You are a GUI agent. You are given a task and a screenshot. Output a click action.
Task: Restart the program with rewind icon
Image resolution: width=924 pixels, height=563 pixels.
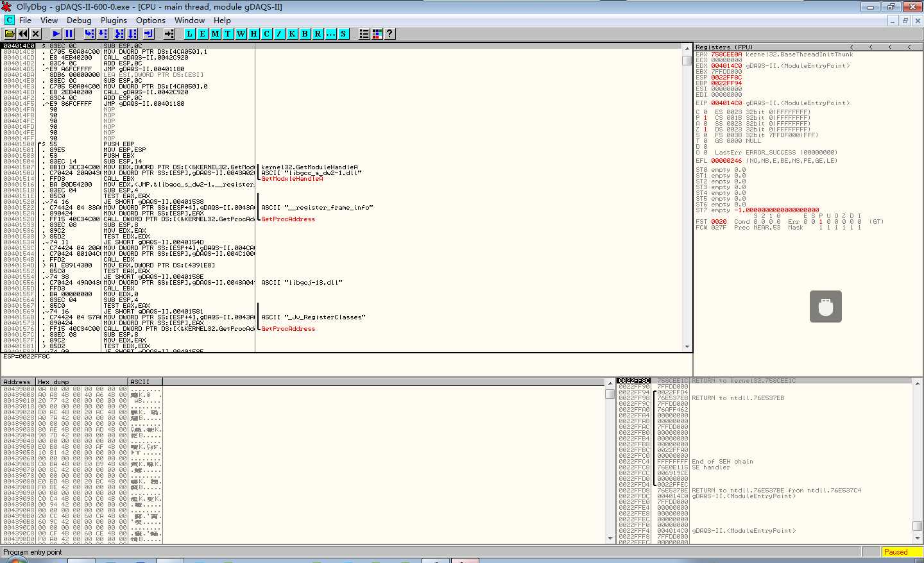click(x=23, y=33)
